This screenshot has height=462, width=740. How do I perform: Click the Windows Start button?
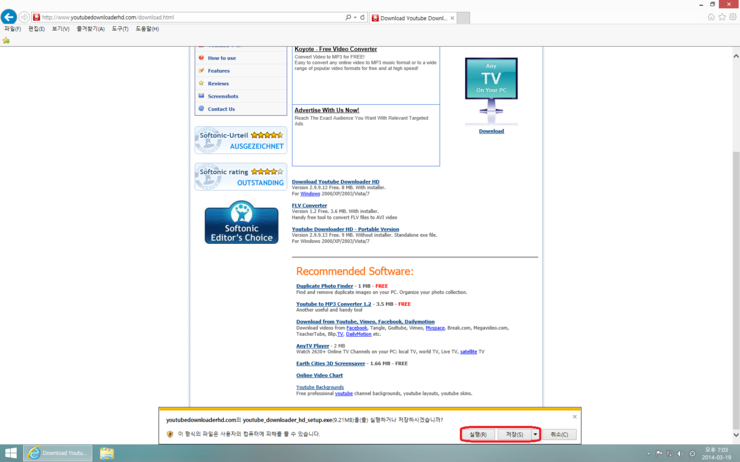(x=10, y=453)
